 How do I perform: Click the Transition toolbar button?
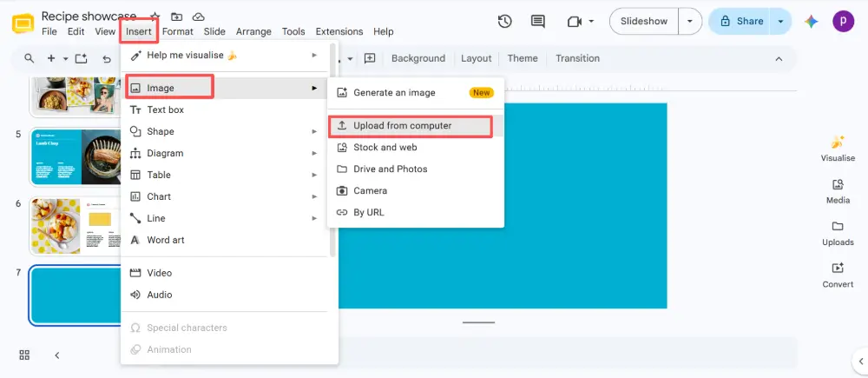point(577,59)
